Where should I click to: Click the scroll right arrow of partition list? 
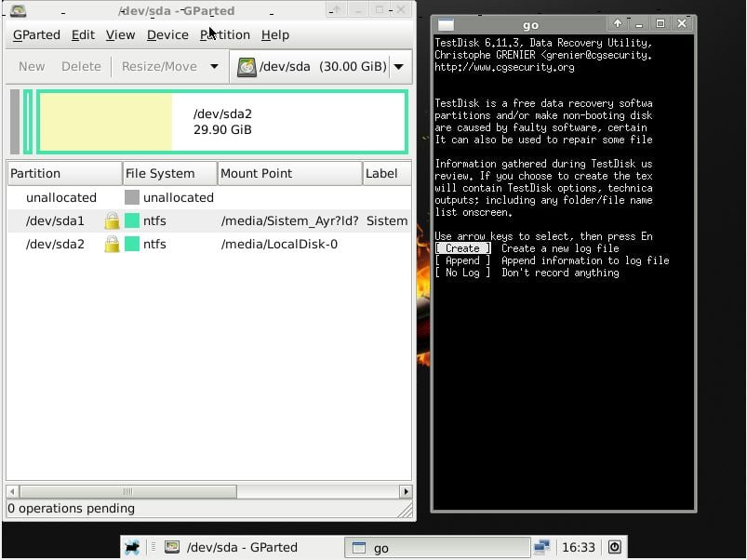pos(406,491)
